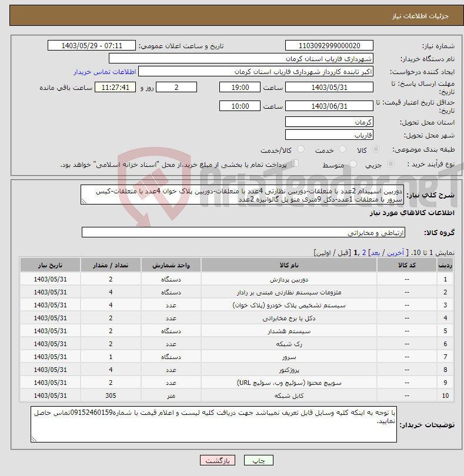Select item رک شبکه
The width and height of the screenshot is (464, 476).
tap(289, 344)
